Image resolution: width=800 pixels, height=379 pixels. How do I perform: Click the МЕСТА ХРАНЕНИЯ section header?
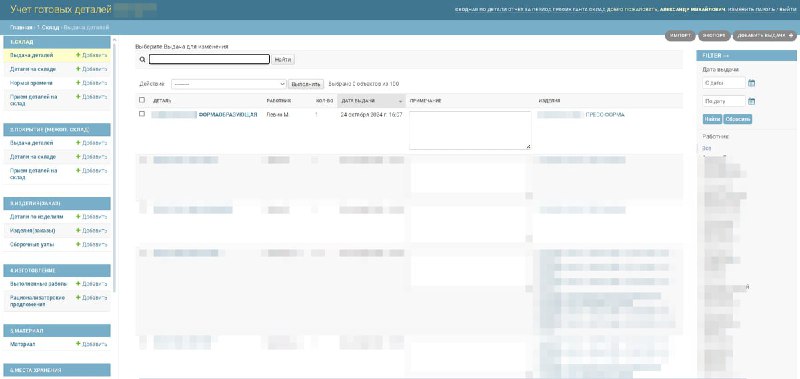(57, 370)
